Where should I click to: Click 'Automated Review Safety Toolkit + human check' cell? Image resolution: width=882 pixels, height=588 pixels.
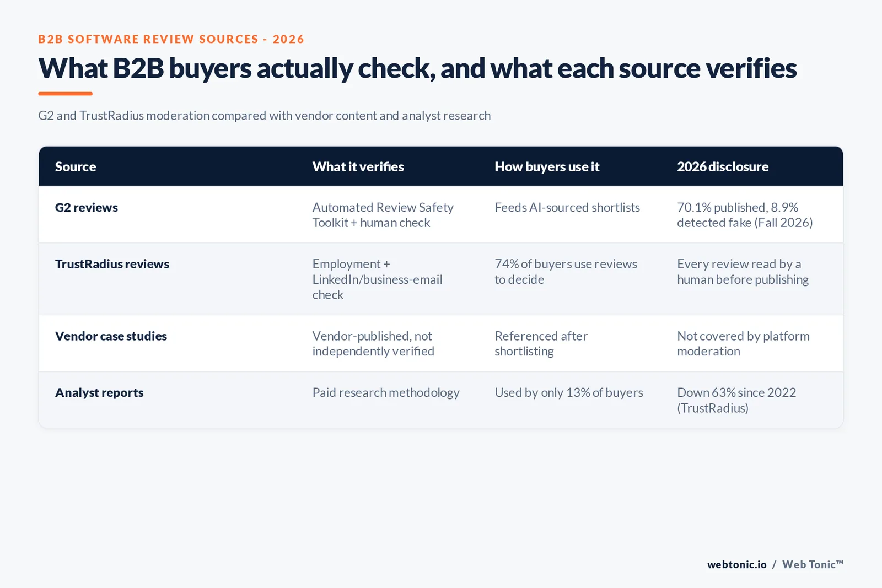pos(383,215)
